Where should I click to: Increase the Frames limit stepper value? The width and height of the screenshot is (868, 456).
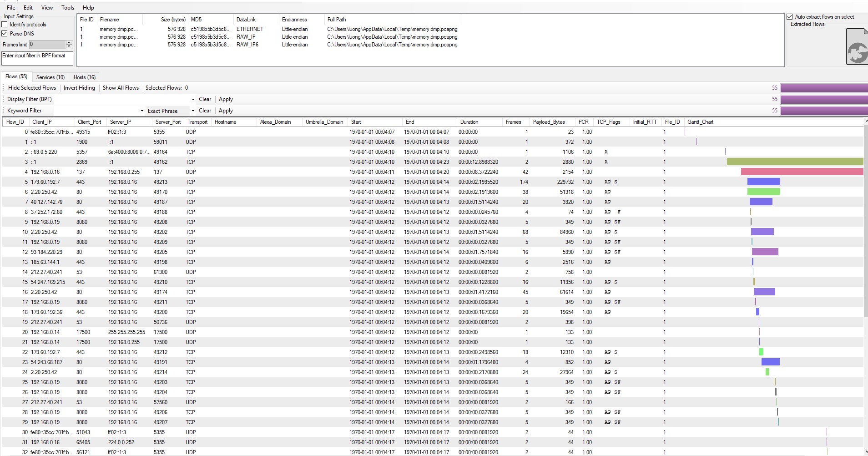(69, 42)
